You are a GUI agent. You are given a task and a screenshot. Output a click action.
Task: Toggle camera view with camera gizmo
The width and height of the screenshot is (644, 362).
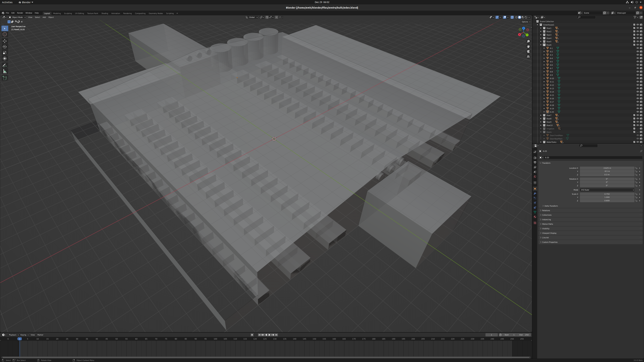point(528,51)
